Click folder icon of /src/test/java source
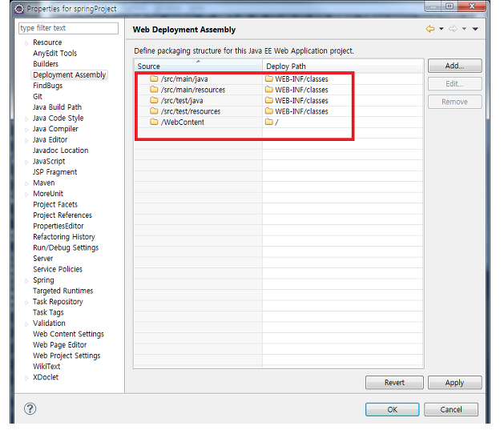 (154, 100)
